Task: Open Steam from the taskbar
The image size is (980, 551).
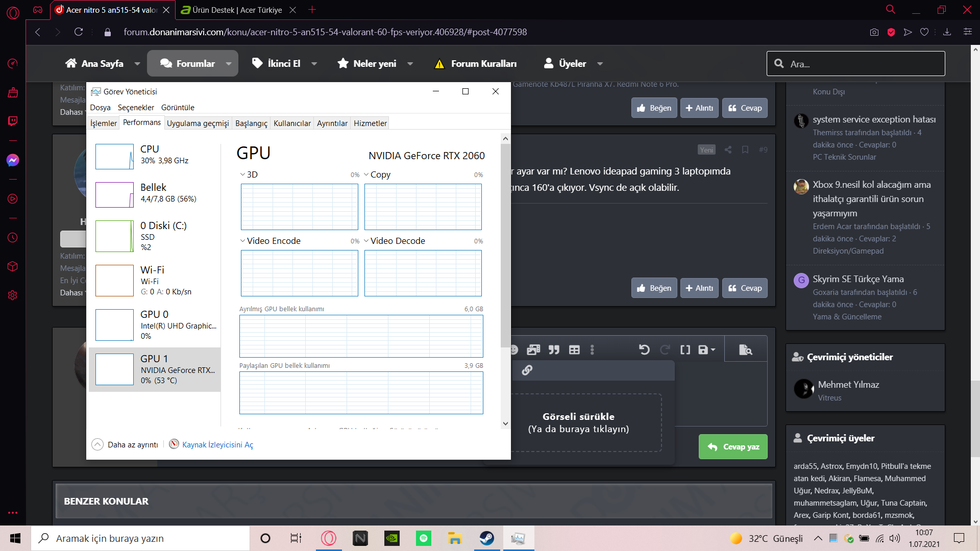Action: coord(486,538)
